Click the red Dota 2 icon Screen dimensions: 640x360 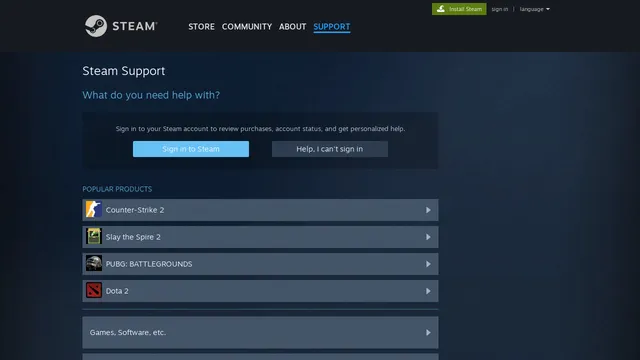tap(93, 291)
